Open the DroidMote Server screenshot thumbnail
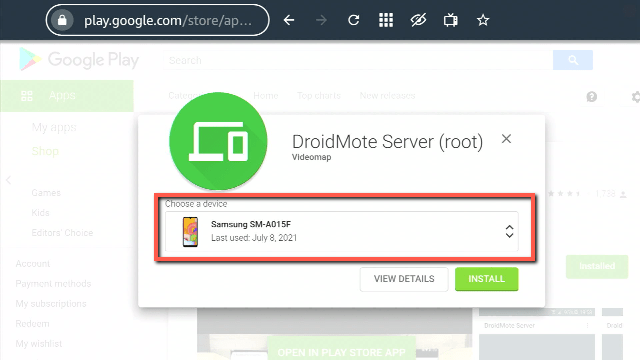This screenshot has width=640, height=360. pos(537,335)
